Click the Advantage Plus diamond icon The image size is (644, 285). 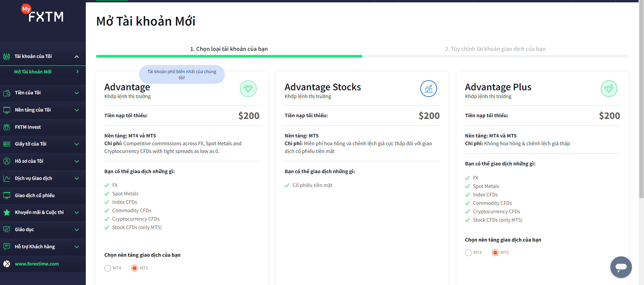click(x=609, y=89)
